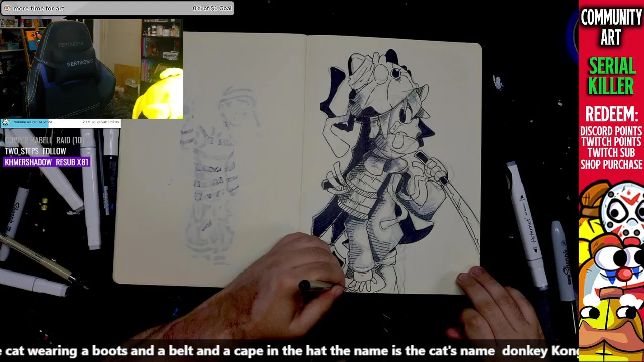Open the webcam feed thumbnail
Image resolution: width=644 pixels, height=362 pixels.
tap(92, 69)
